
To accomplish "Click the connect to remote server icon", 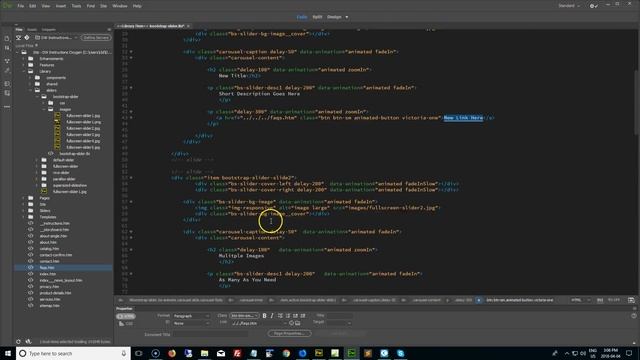I will (18, 38).
